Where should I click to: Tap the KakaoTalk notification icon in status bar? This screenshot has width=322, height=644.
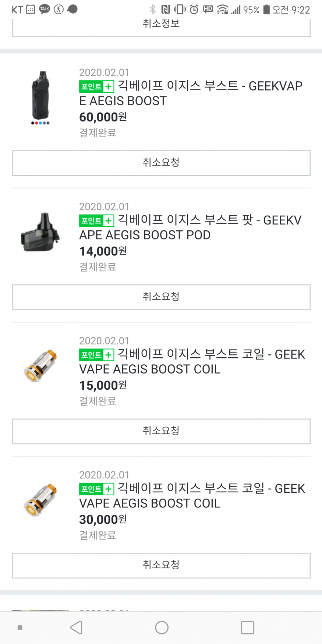[x=45, y=9]
